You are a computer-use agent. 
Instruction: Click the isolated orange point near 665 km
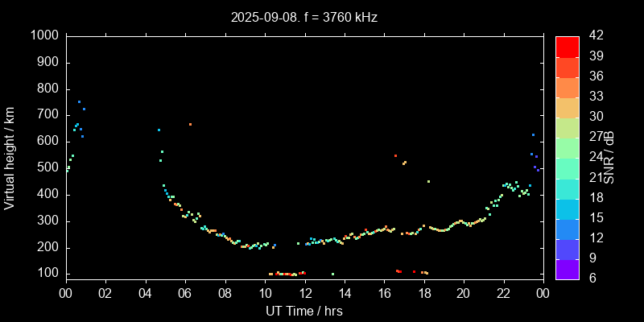pyautogui.click(x=190, y=125)
